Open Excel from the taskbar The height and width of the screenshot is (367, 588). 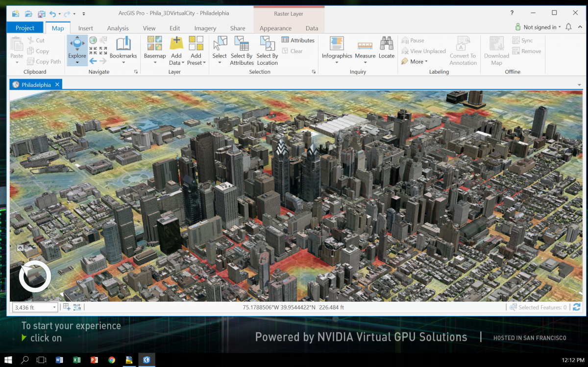pos(77,360)
